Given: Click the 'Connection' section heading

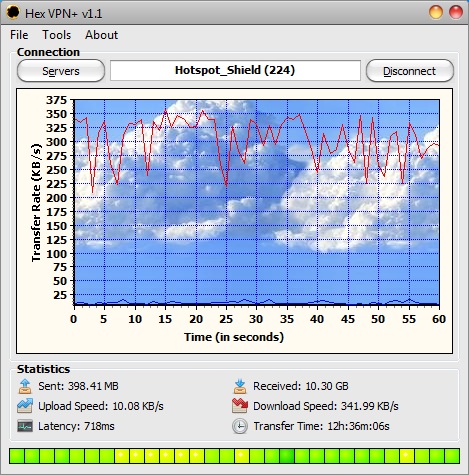Looking at the screenshot, I should (x=48, y=52).
